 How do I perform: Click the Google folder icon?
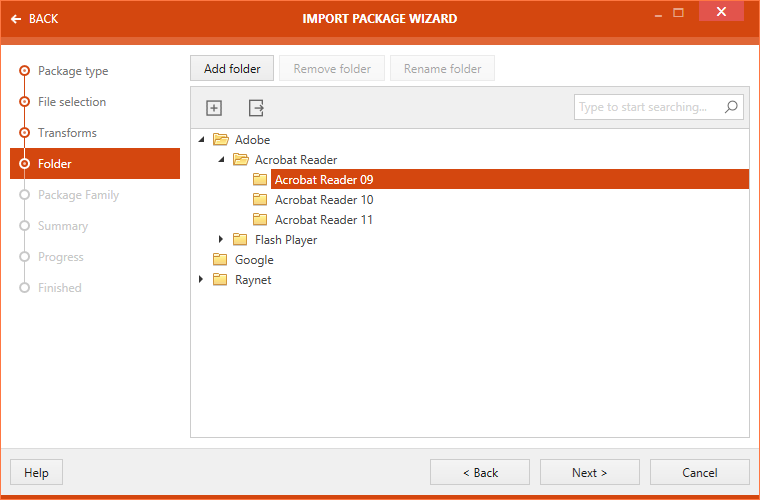[220, 259]
